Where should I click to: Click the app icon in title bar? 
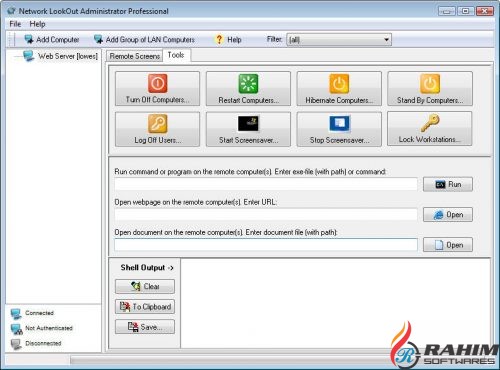click(x=12, y=11)
